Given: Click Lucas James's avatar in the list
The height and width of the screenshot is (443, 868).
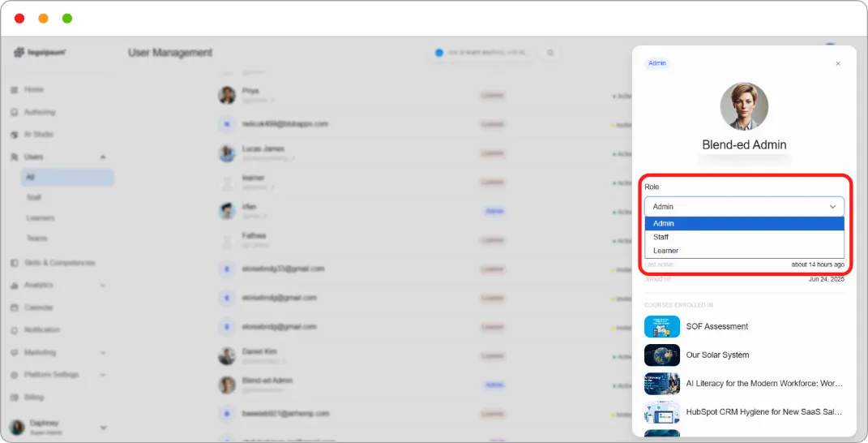Looking at the screenshot, I should (x=227, y=153).
